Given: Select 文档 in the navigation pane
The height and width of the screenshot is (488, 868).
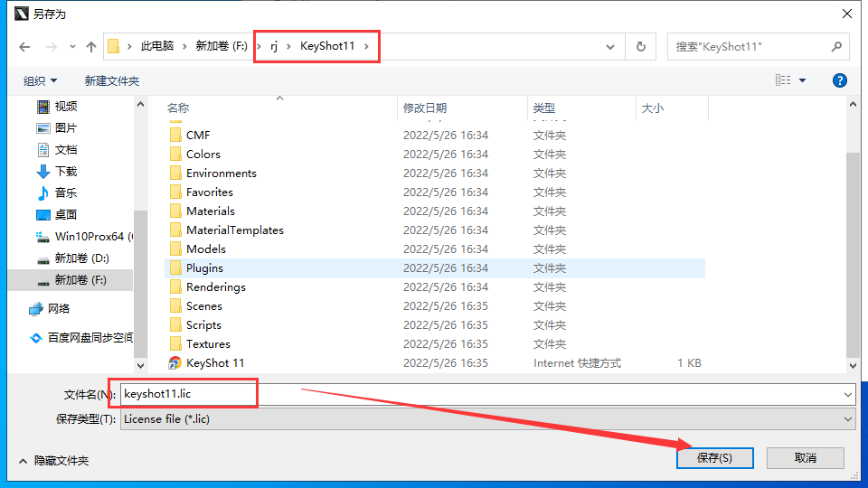Looking at the screenshot, I should [65, 149].
